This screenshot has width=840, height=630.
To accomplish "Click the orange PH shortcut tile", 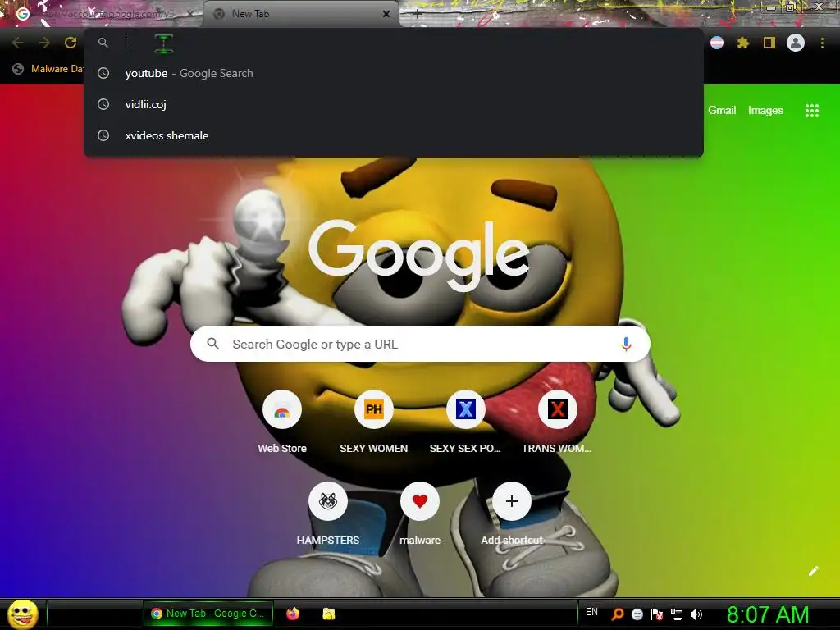I will [374, 410].
